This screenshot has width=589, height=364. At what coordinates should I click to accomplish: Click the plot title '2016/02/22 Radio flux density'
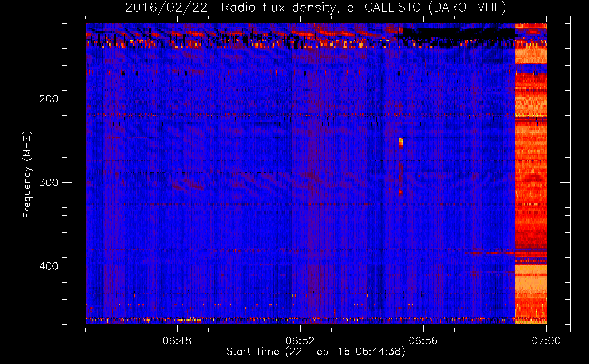pyautogui.click(x=231, y=7)
